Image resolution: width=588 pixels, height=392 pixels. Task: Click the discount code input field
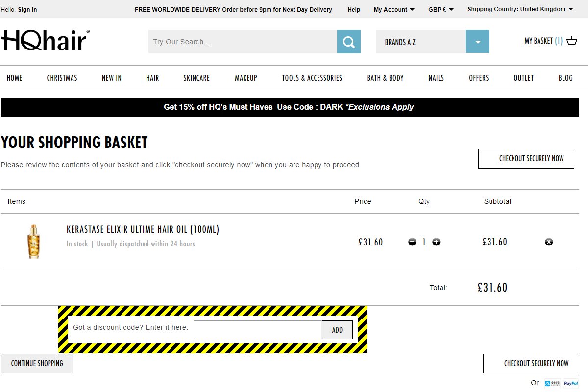257,330
